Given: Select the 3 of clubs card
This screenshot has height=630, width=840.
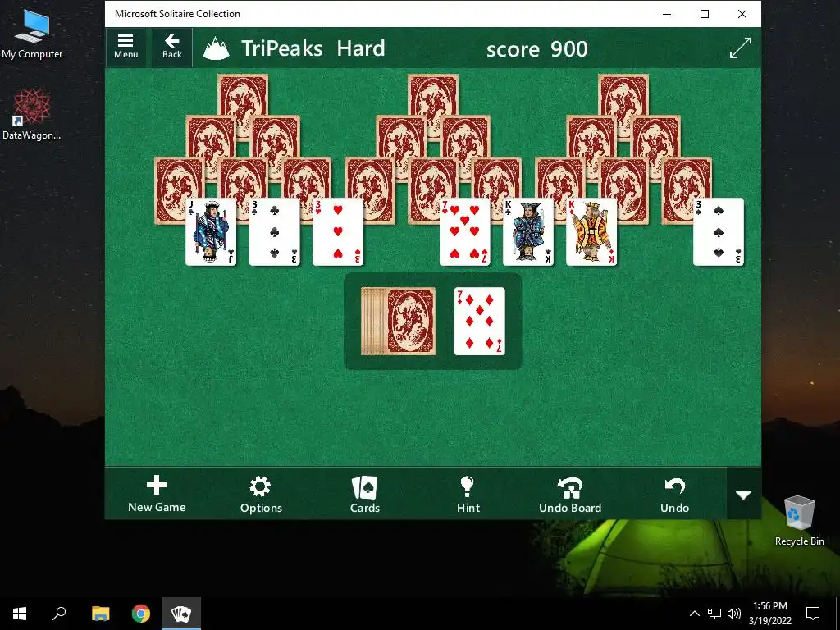Looking at the screenshot, I should [274, 231].
